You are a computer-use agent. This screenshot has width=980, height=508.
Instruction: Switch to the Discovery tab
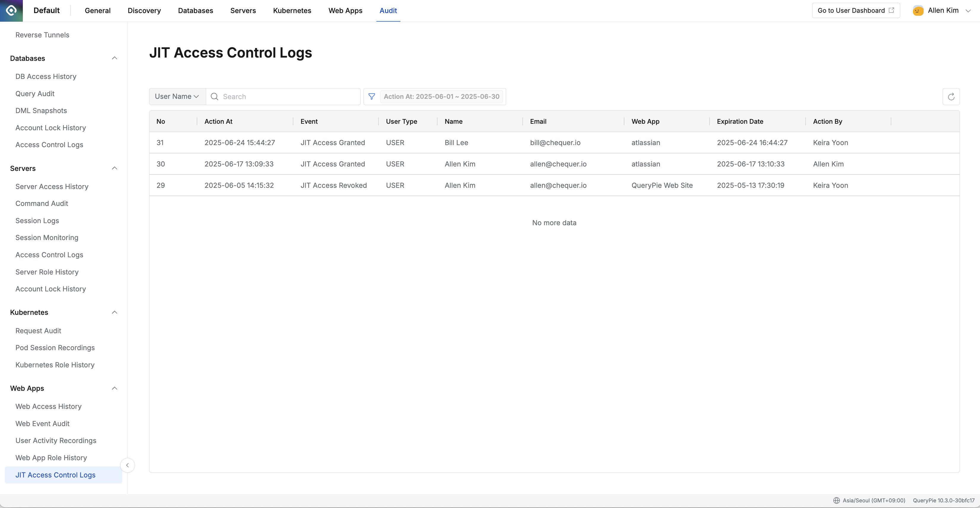144,11
